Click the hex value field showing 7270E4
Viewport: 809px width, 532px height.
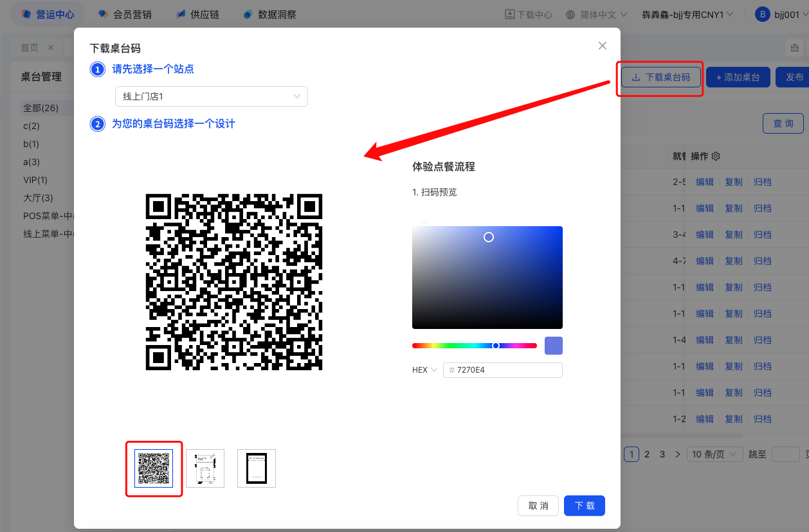(503, 370)
